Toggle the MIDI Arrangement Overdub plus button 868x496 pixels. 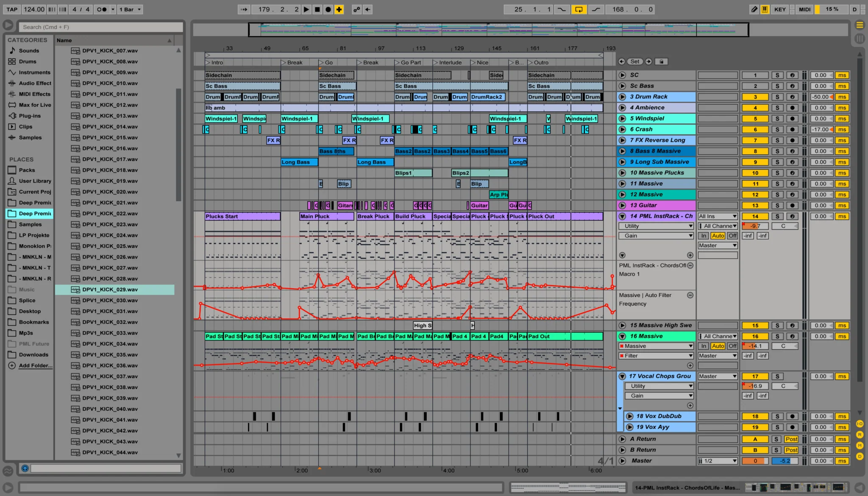click(339, 9)
